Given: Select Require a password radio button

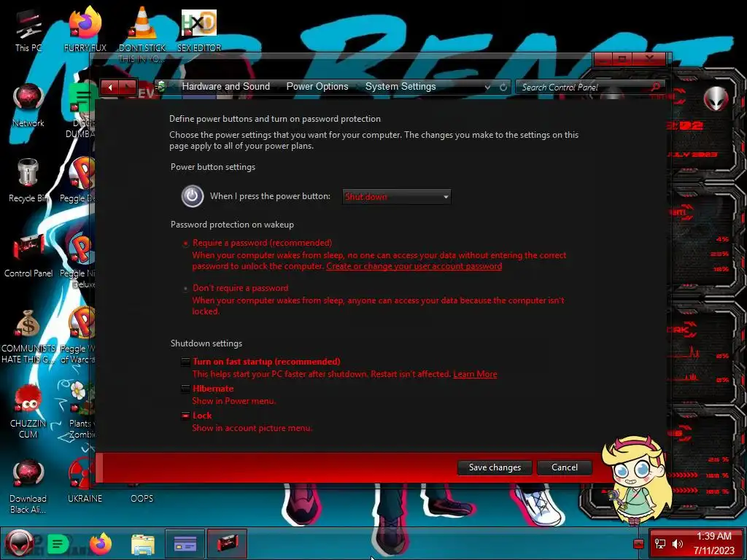Looking at the screenshot, I should point(185,244).
